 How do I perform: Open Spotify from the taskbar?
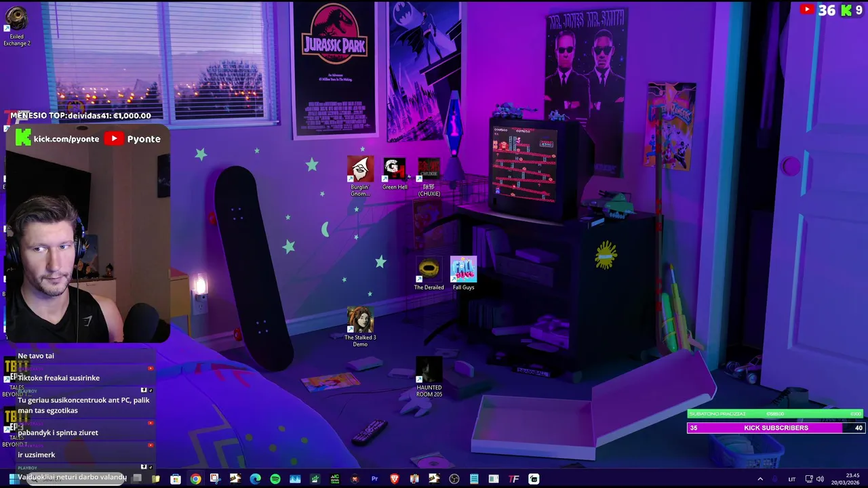pos(275,479)
